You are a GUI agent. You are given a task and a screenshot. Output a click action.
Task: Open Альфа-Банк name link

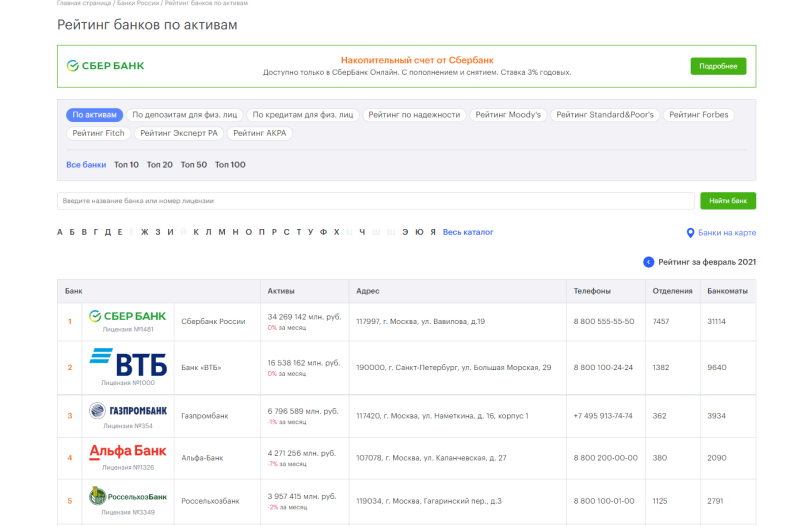pos(202,458)
